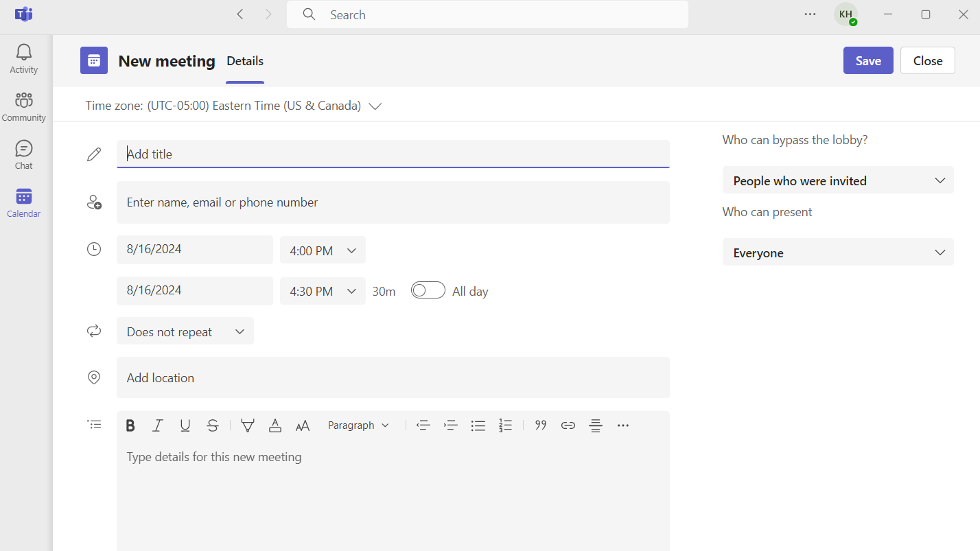Apply strikethrough formatting

[213, 425]
